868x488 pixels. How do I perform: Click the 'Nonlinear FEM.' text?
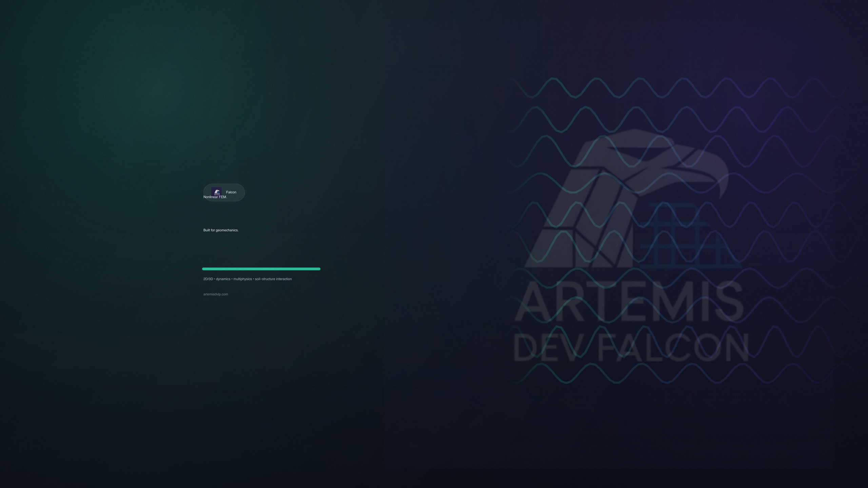coord(215,197)
